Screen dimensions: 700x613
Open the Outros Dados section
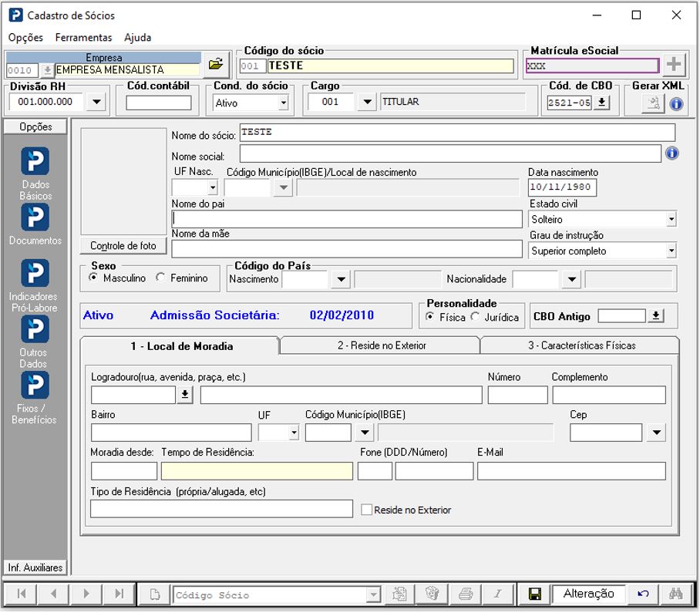coord(35,330)
